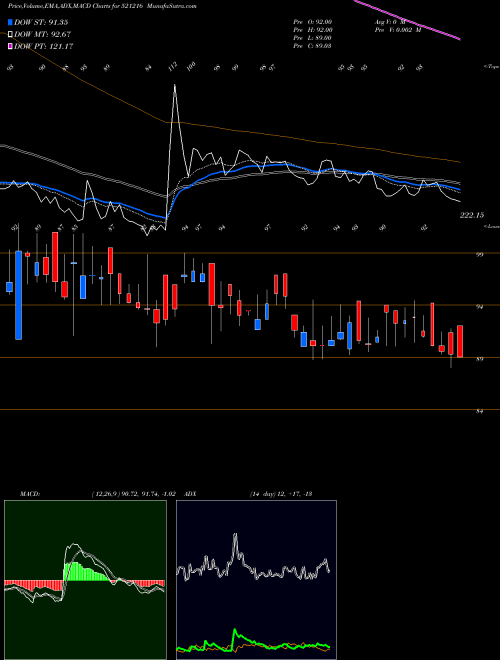Select the 'DOW ST: 91.33' legend text
This screenshot has width=500, height=660.
(41, 23)
